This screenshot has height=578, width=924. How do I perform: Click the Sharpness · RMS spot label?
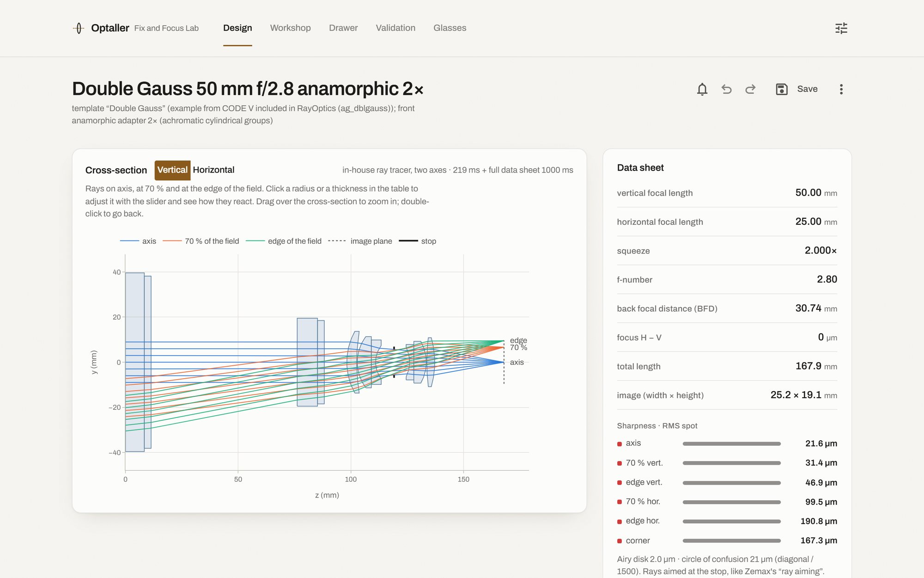(x=657, y=425)
